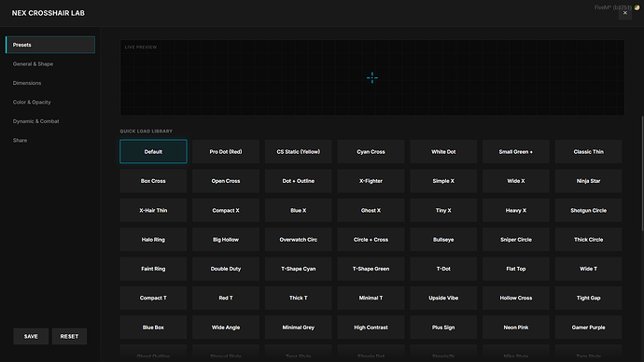Select the Blue Box preset
Image resolution: width=644 pixels, height=362 pixels.
[x=153, y=327]
